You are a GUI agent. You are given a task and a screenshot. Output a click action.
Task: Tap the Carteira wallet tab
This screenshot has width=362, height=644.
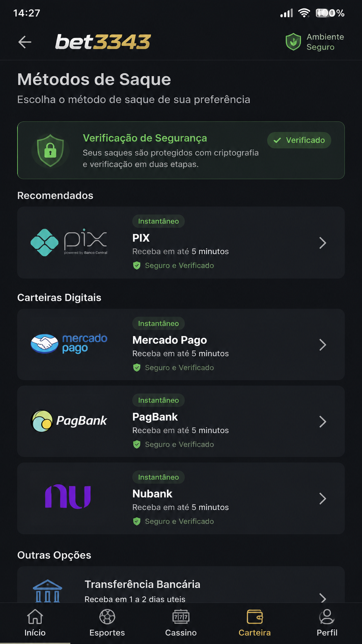click(x=255, y=623)
